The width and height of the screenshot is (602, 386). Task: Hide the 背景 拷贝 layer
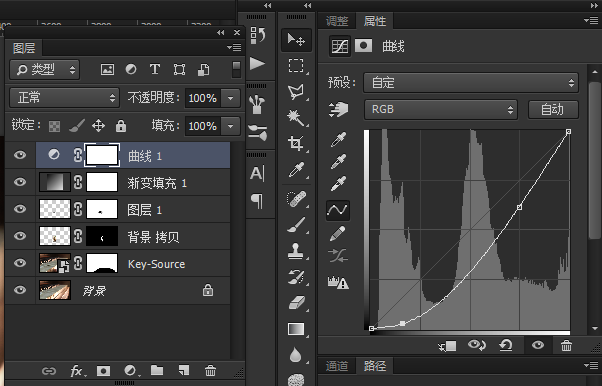20,236
